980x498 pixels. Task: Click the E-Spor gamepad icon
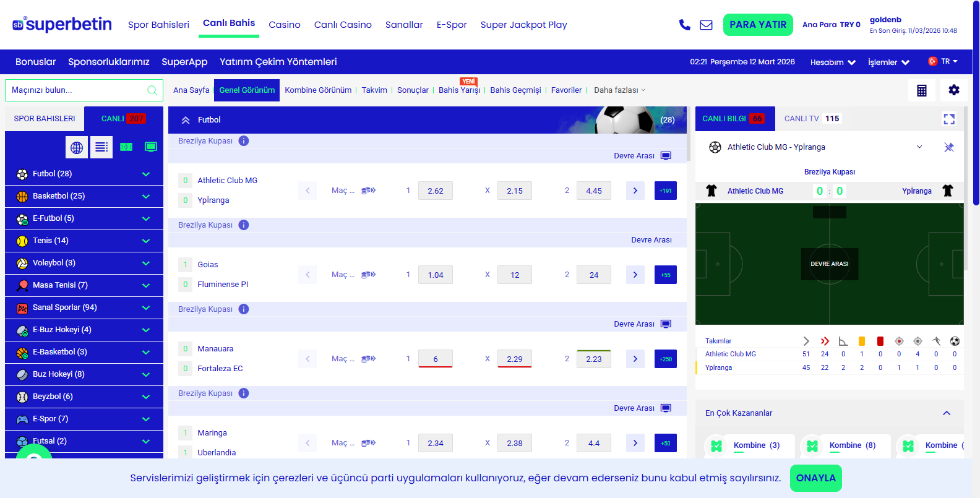pos(22,419)
